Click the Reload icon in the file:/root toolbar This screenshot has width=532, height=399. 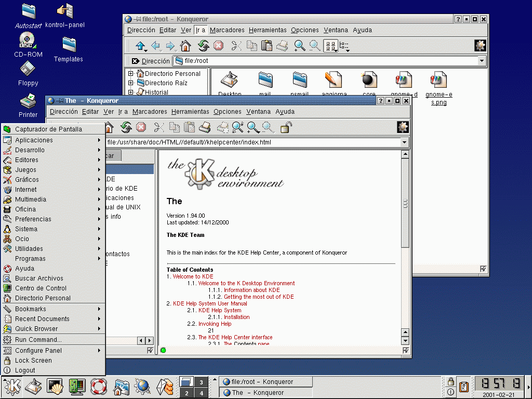pos(203,46)
